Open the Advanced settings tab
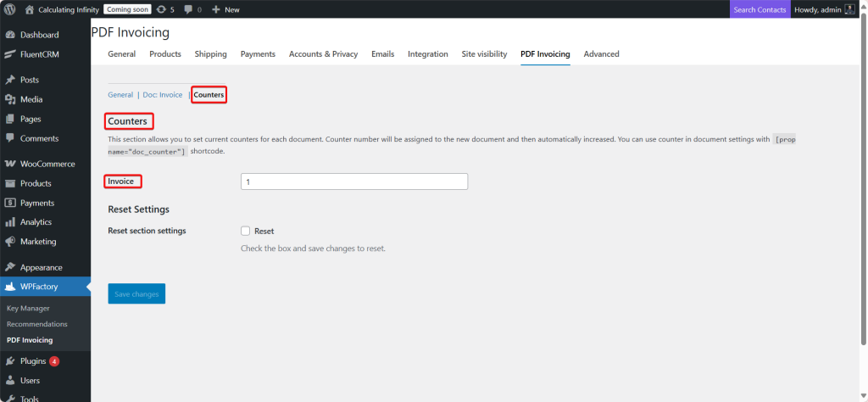The width and height of the screenshot is (868, 402). coord(601,53)
